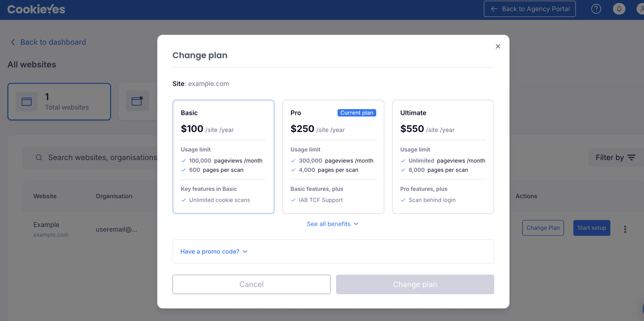Click the Filter by lines icon
This screenshot has width=644, height=321.
tap(632, 157)
